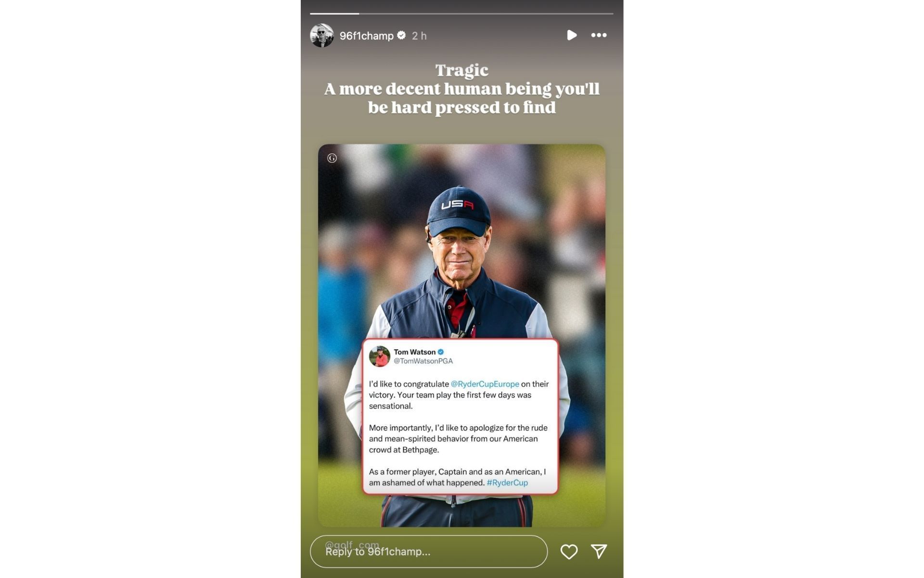Click the @RyderCupEurope mention in tweet
This screenshot has height=578, width=924.
coord(485,384)
